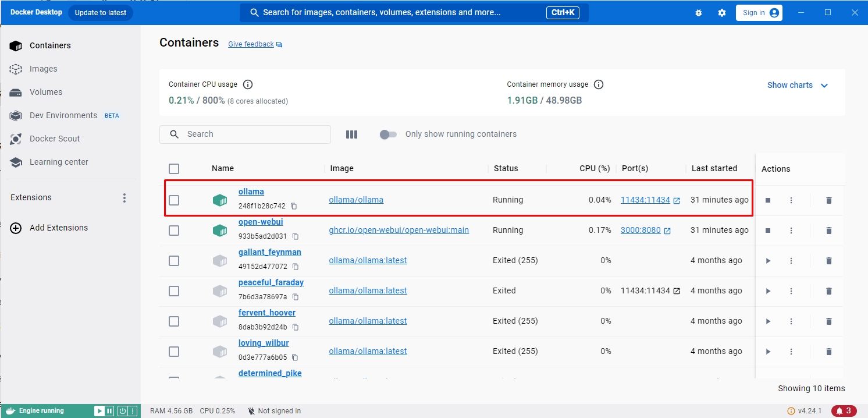Open external link icon for port 3000:8080
The height and width of the screenshot is (418, 868).
click(x=667, y=231)
